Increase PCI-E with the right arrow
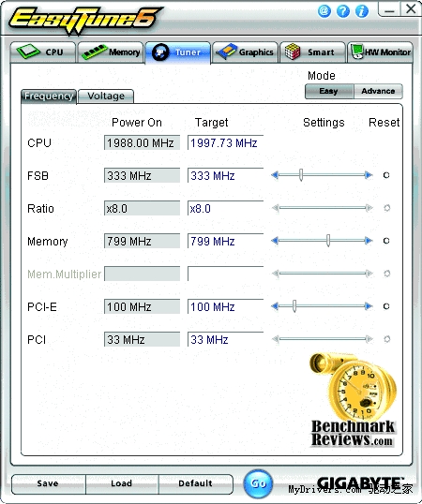Screen dimensions: 422x504 click(369, 306)
